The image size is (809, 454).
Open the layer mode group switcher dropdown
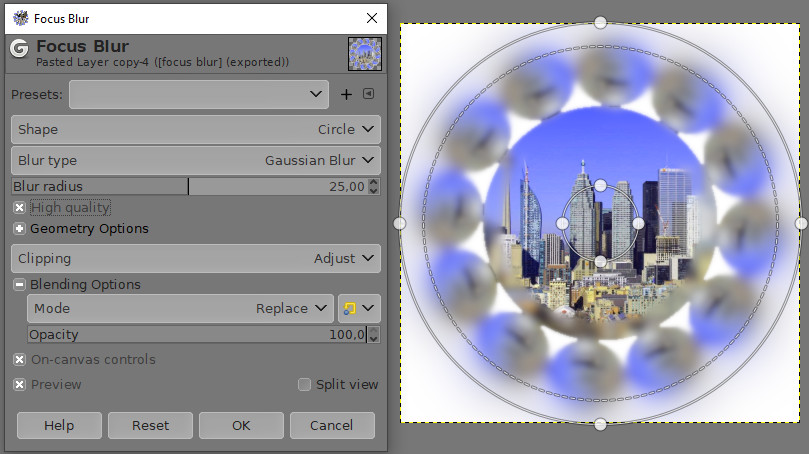(x=359, y=309)
